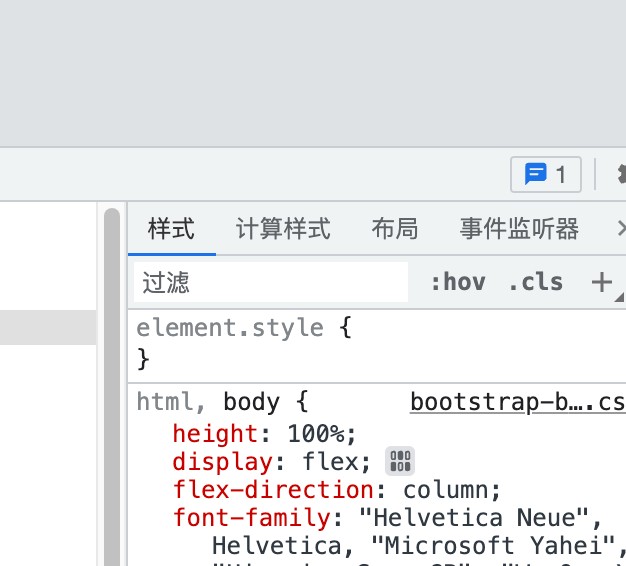This screenshot has width=626, height=566.
Task: Click the elements panel vertical scrollbar
Action: point(112,386)
